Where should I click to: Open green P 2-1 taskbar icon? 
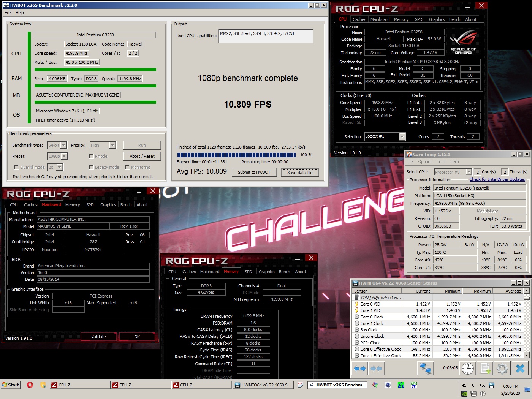click(x=401, y=385)
